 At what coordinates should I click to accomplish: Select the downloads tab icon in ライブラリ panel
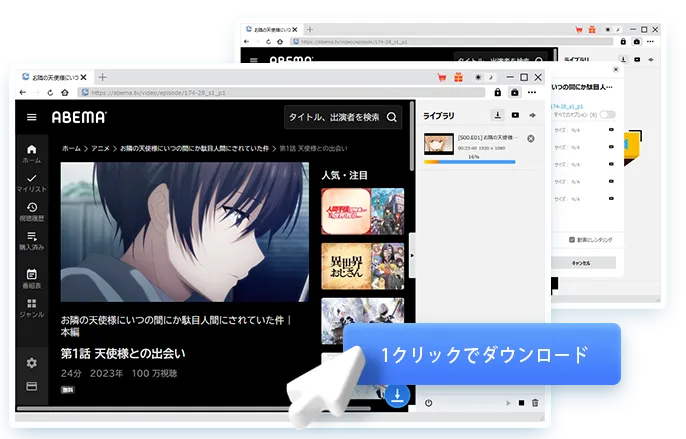pyautogui.click(x=497, y=115)
